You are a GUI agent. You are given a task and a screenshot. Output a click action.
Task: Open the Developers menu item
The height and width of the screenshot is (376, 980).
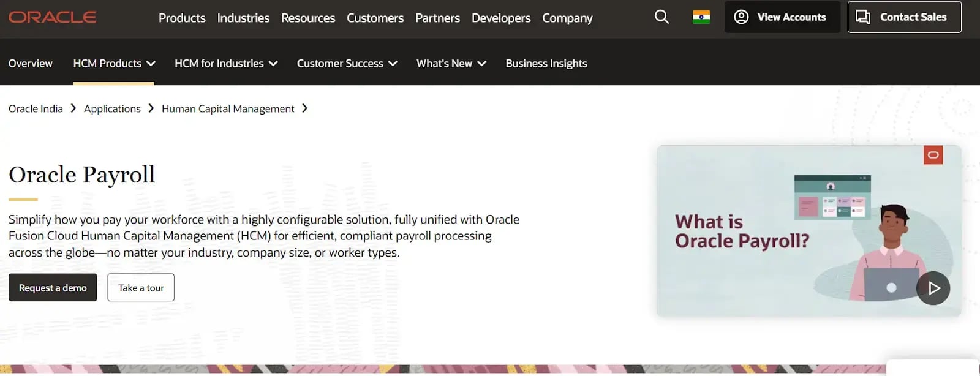(x=501, y=18)
